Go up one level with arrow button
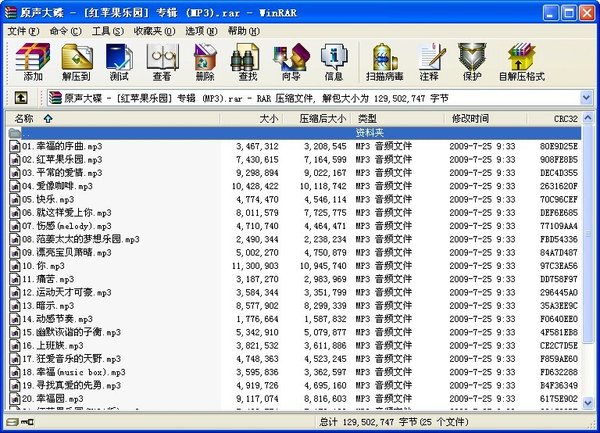This screenshot has height=433, width=600. (x=21, y=98)
